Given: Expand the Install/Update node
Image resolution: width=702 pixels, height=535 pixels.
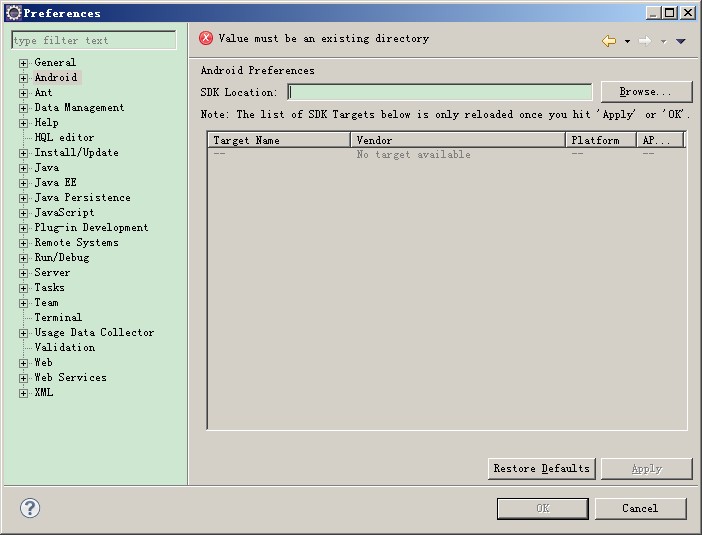Looking at the screenshot, I should point(23,153).
